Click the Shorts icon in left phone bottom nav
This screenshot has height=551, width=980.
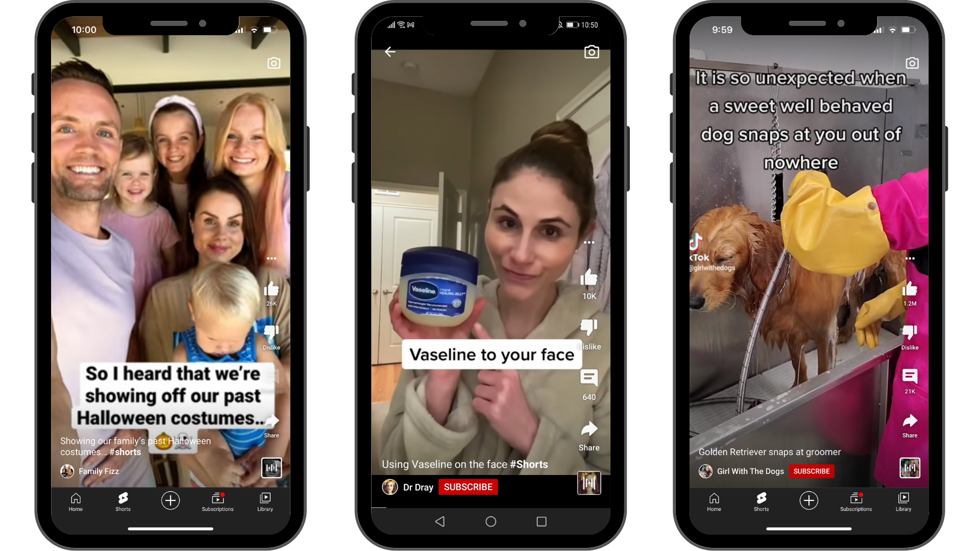tap(122, 500)
